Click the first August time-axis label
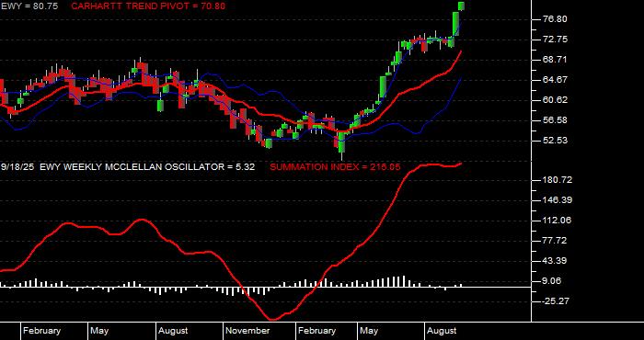The image size is (644, 340). coord(173,331)
